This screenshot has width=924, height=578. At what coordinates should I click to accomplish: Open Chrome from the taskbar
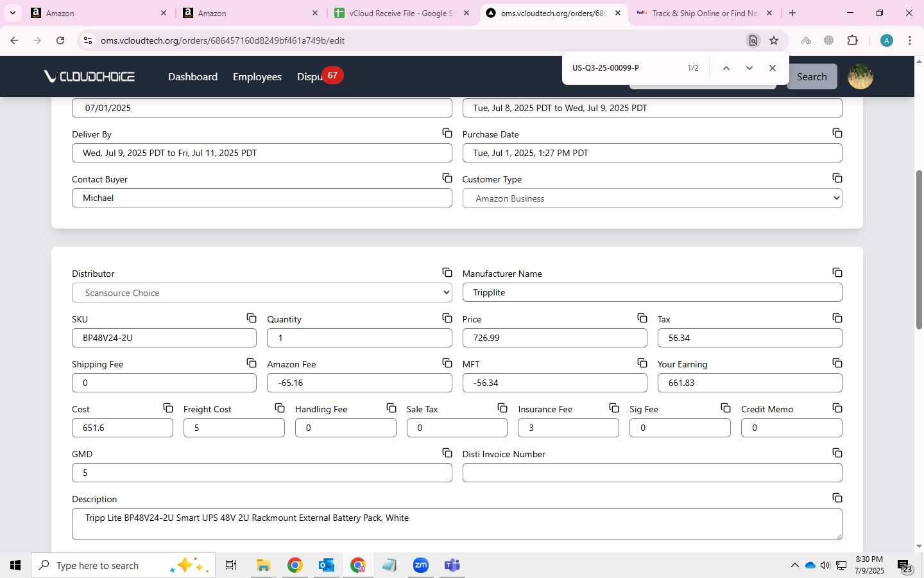click(x=295, y=565)
